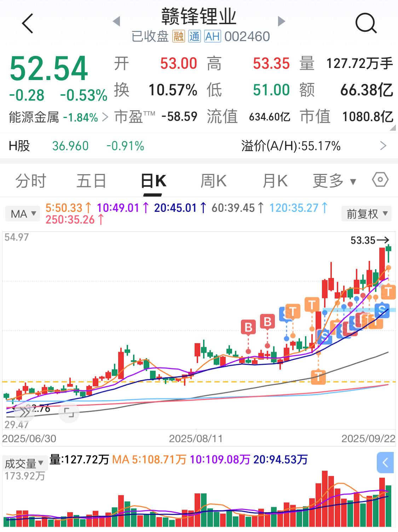Image resolution: width=398 pixels, height=532 pixels.
Task: Tap the 融 margin trading badge
Action: click(179, 36)
